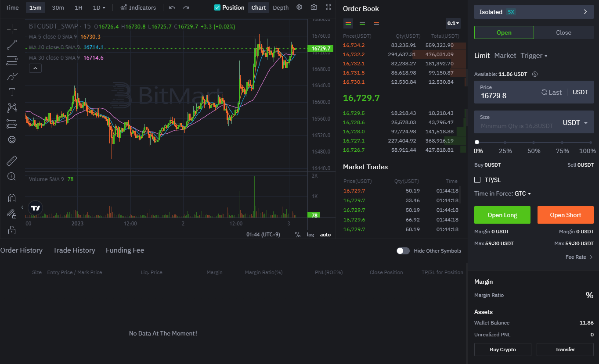
Task: Click the Transfer button
Action: pos(565,350)
